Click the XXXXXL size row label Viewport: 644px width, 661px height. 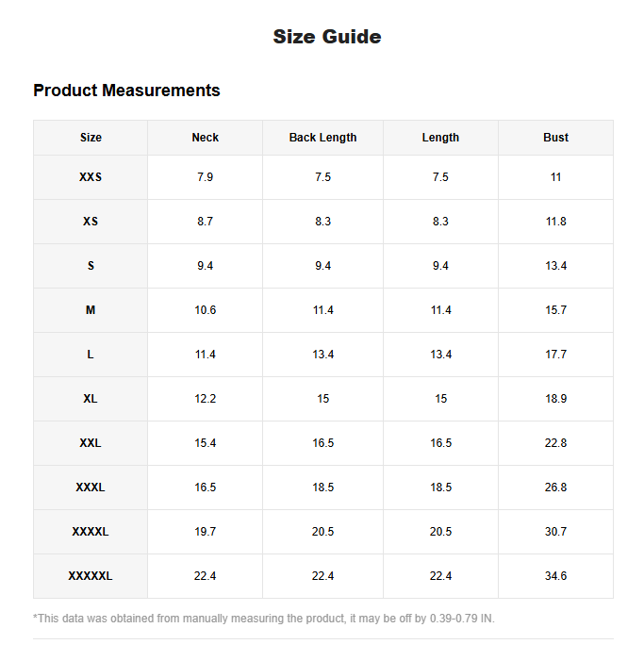(91, 576)
